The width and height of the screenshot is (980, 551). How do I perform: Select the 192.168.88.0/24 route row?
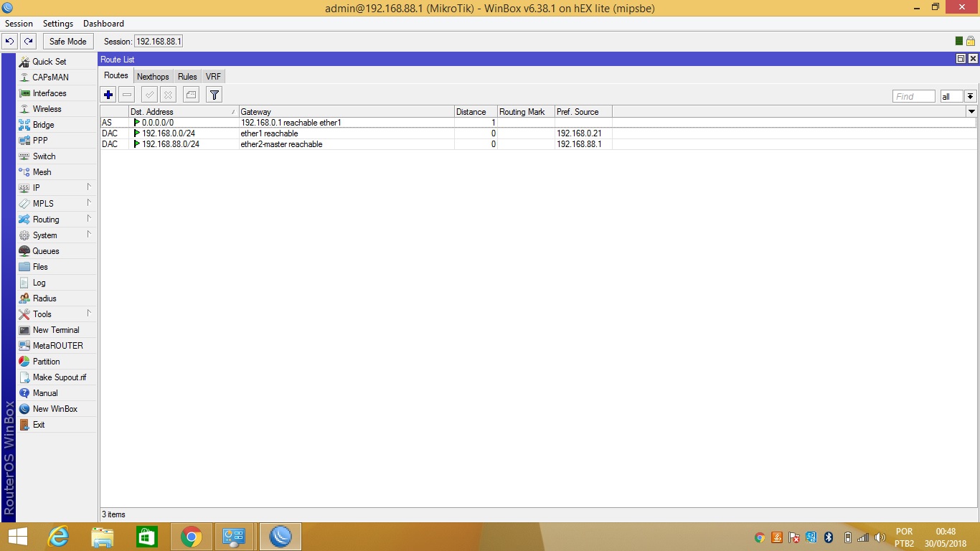[538, 144]
